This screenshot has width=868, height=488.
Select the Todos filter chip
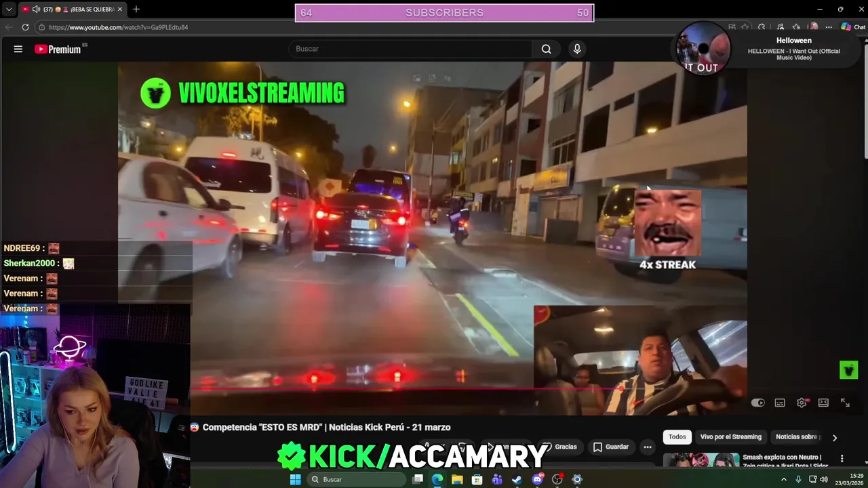pos(677,436)
